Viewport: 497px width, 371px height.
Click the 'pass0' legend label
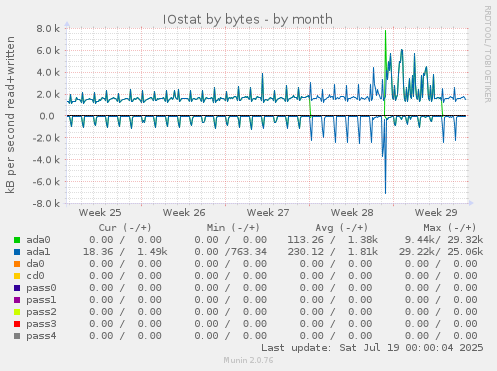(41, 288)
